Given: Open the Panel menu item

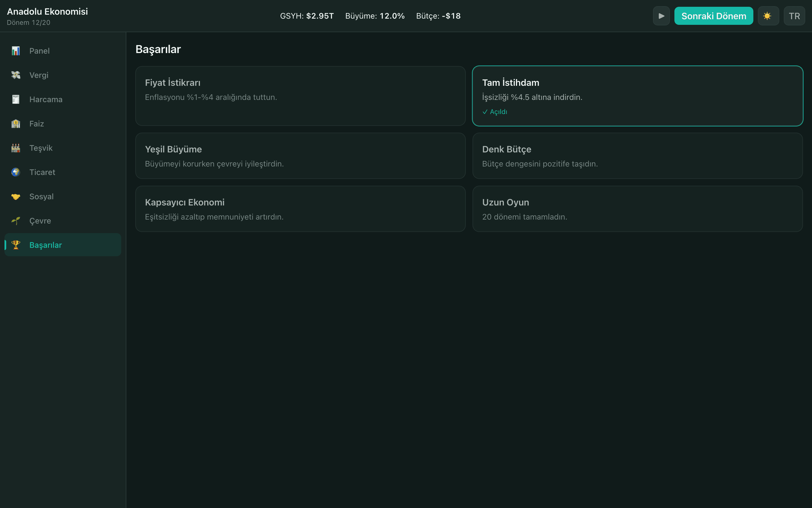Looking at the screenshot, I should pyautogui.click(x=63, y=51).
